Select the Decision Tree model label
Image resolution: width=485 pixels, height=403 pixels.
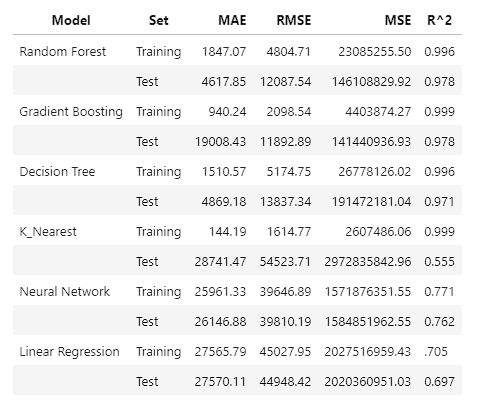[57, 172]
